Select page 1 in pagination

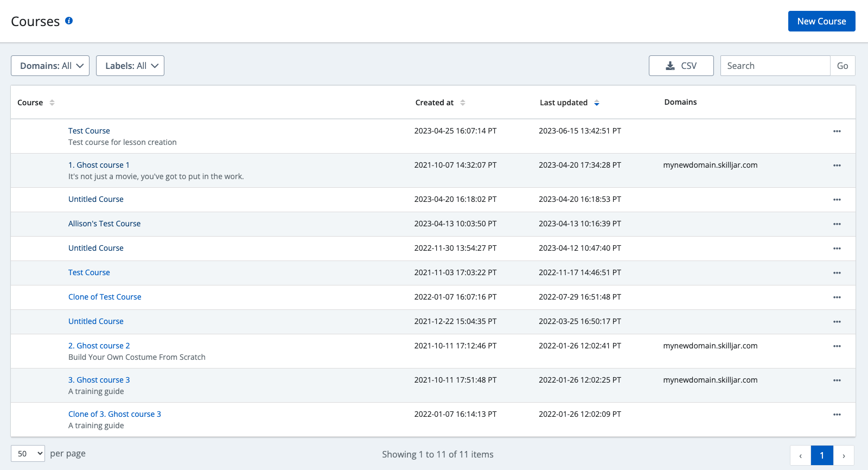point(822,455)
